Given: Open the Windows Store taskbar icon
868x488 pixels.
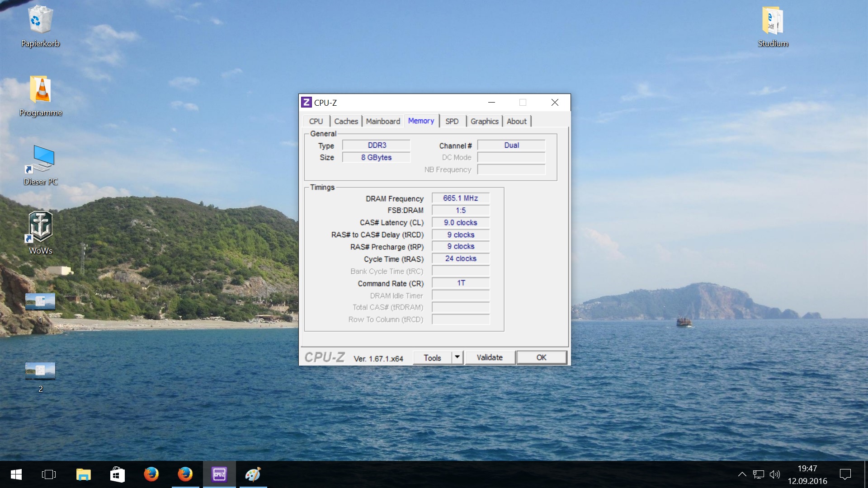Looking at the screenshot, I should click(118, 474).
